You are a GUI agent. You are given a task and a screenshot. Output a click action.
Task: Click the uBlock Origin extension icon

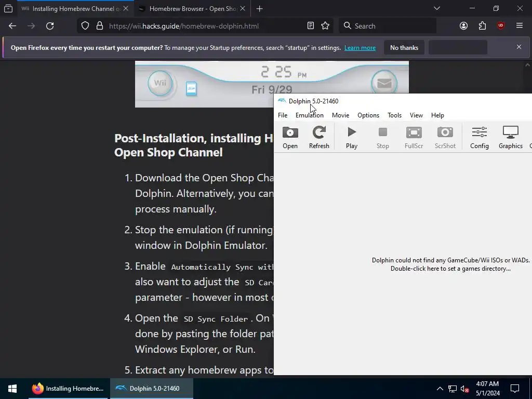click(501, 26)
